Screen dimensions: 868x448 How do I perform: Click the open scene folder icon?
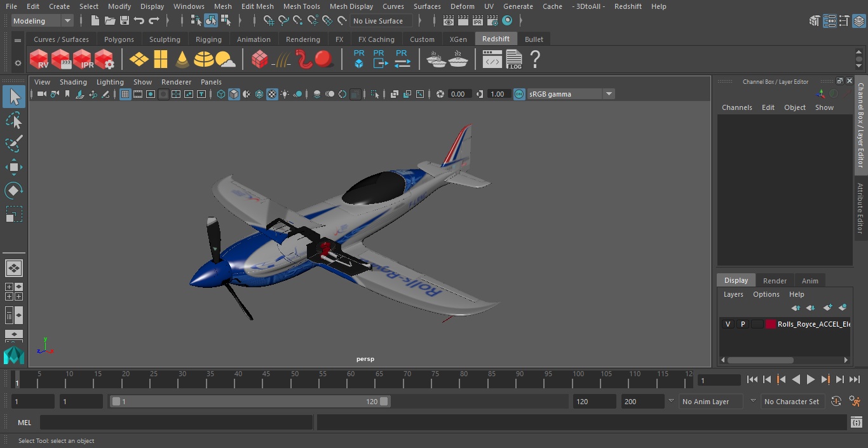click(x=110, y=21)
